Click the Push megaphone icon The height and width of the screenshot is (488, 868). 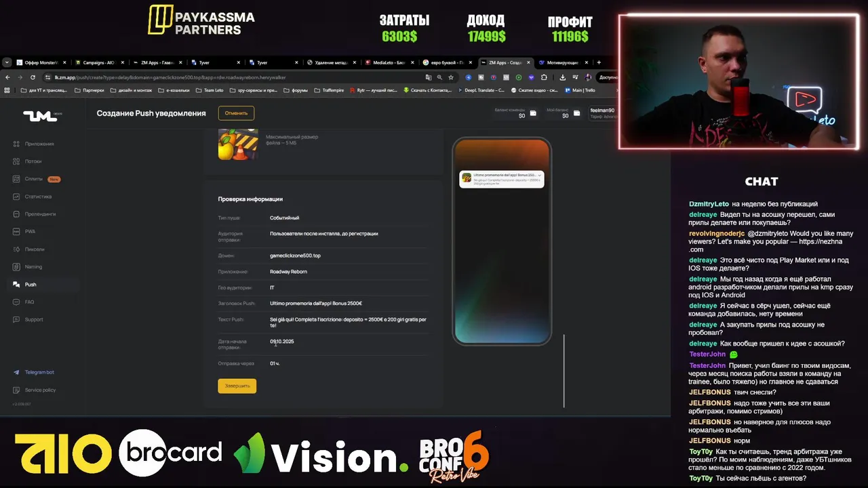(16, 285)
